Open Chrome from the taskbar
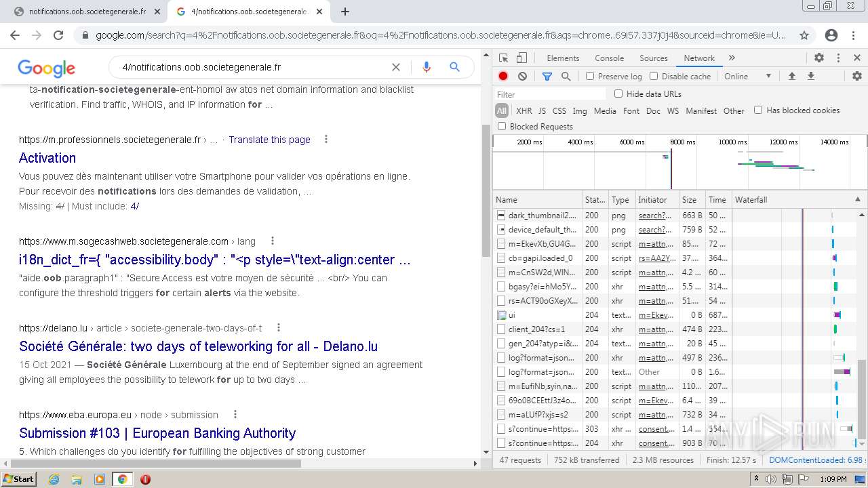This screenshot has height=488, width=868. [123, 479]
